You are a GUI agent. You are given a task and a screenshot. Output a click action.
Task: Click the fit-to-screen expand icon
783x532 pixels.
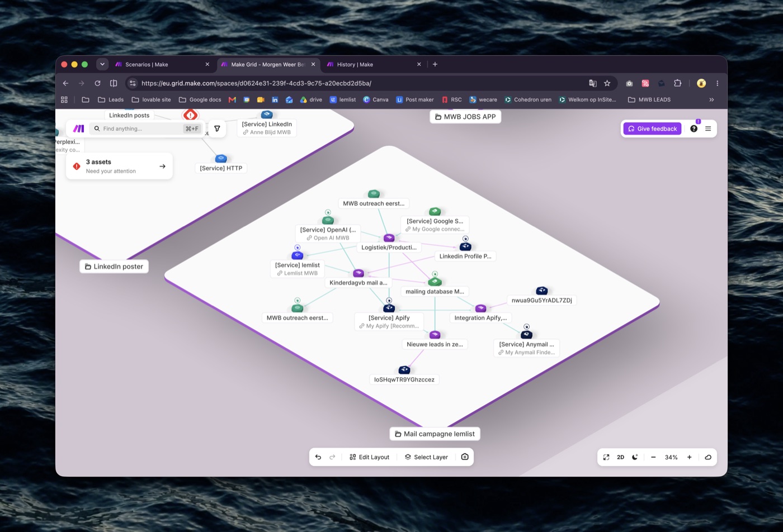pos(606,457)
